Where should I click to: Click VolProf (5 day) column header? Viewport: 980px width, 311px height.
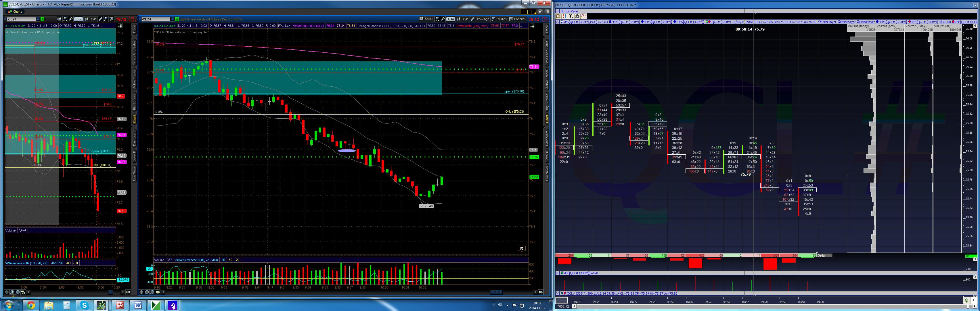pos(919,26)
